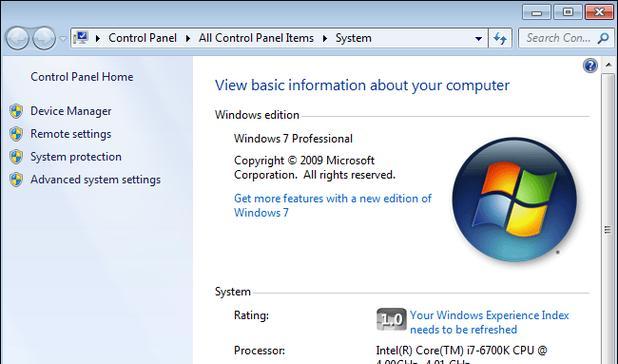Image resolution: width=618 pixels, height=364 pixels.
Task: Go back with the Back arrow button
Action: point(17,38)
